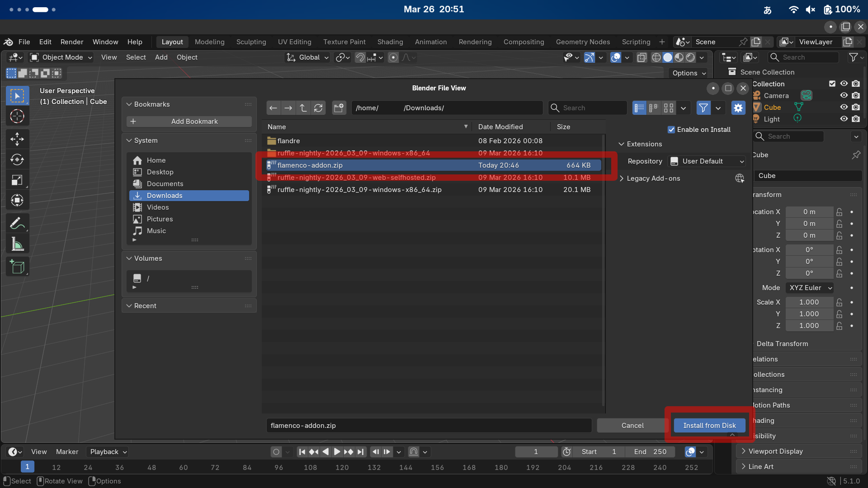Select the Add Cube tool
The height and width of the screenshot is (488, 868).
[17, 267]
